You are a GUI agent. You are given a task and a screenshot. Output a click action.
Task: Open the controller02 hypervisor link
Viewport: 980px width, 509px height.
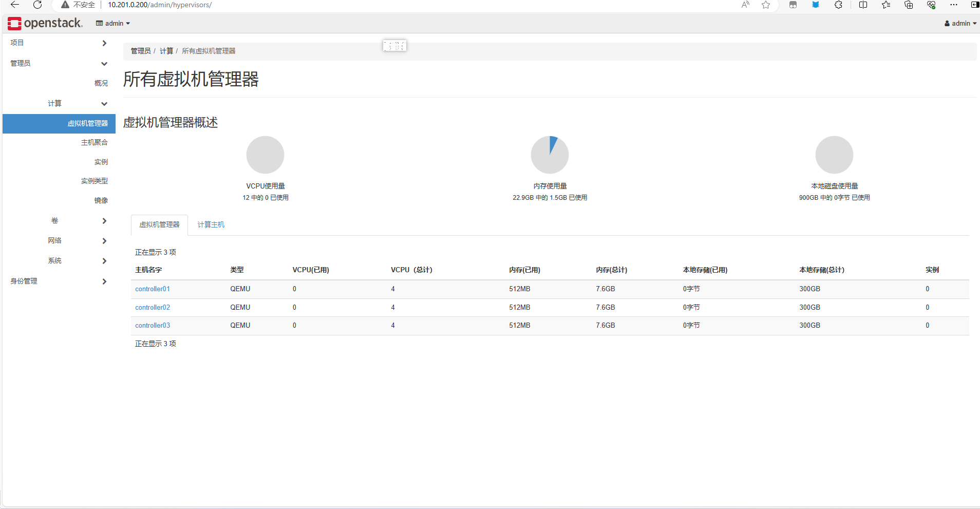coord(153,307)
